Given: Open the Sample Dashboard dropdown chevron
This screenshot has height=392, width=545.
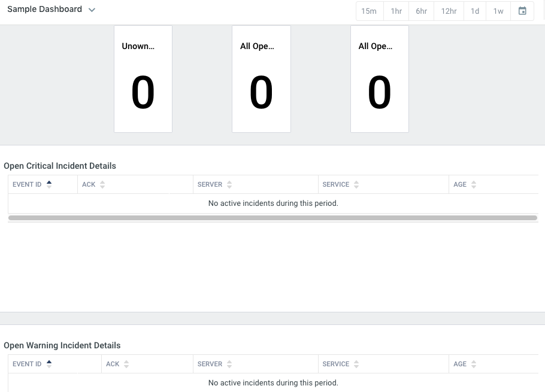Looking at the screenshot, I should point(92,10).
